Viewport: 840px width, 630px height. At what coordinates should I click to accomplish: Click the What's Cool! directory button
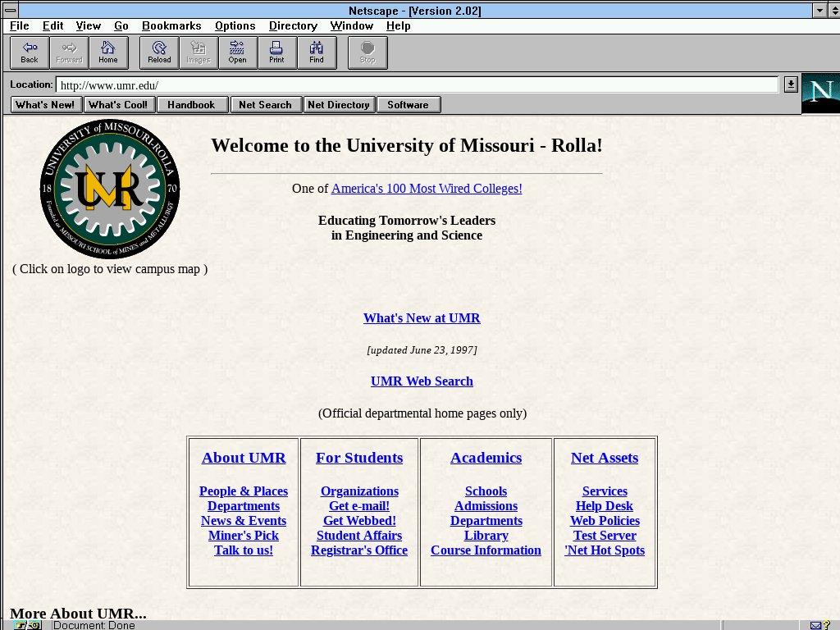coord(118,105)
